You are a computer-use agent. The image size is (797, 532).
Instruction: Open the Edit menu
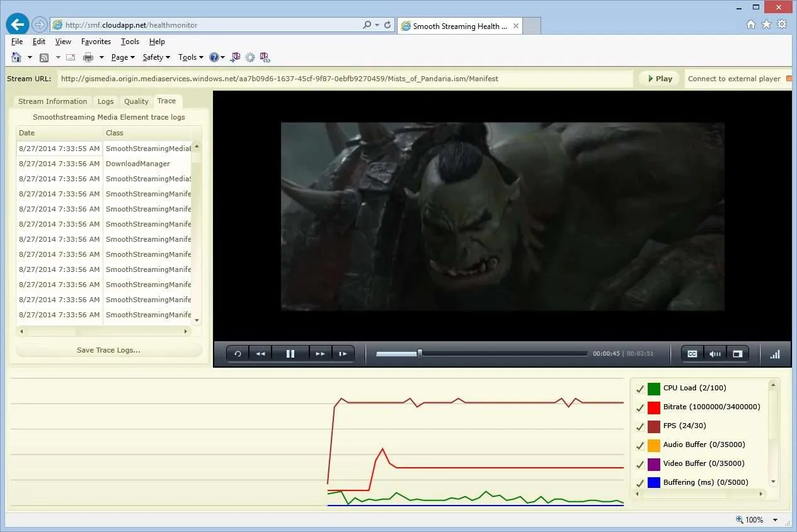39,42
